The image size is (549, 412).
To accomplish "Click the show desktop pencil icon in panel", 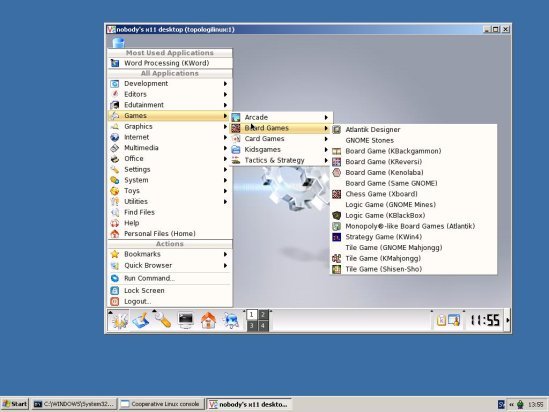I will [141, 320].
